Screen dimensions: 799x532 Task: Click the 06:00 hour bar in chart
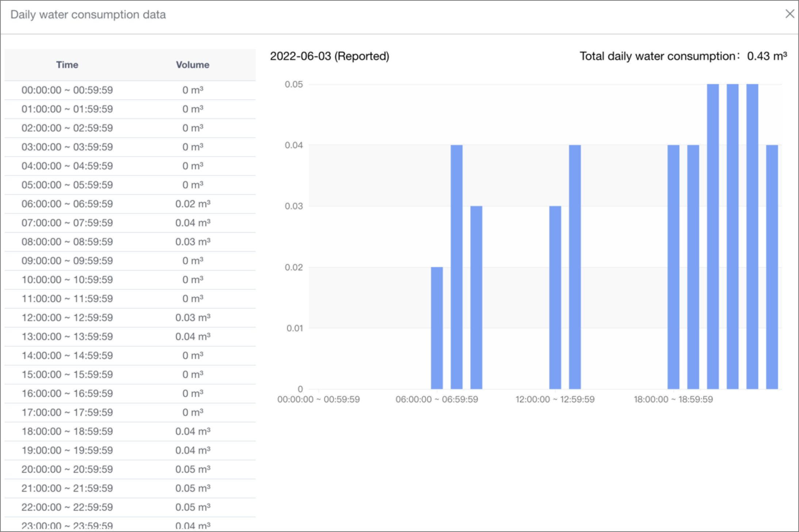(437, 328)
